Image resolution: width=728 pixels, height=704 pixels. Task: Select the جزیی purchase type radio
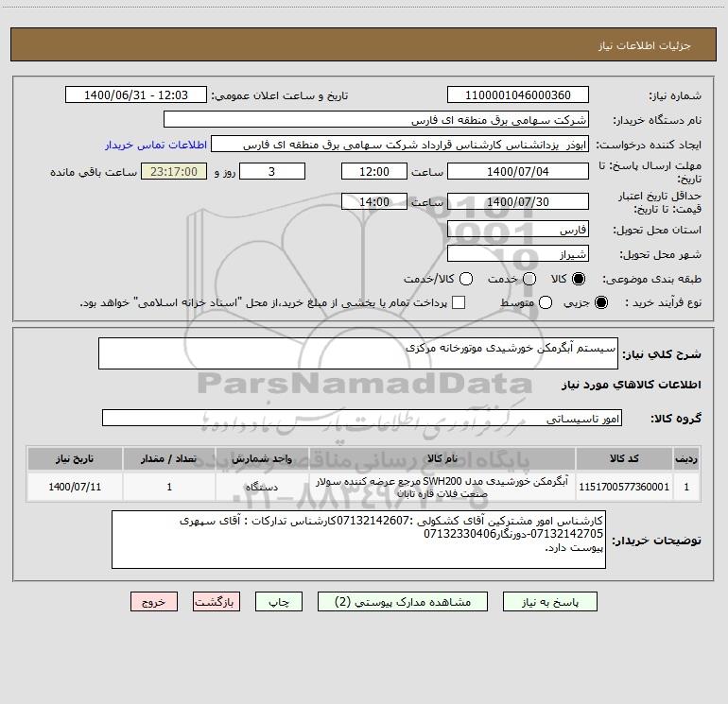600,302
